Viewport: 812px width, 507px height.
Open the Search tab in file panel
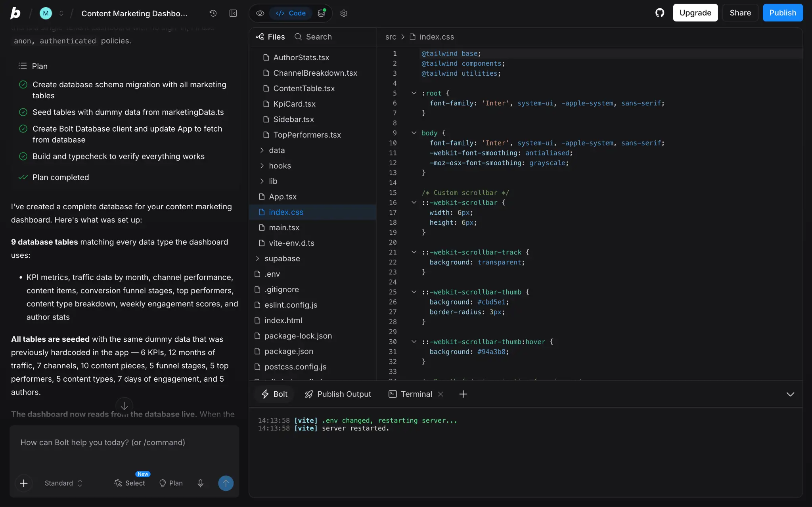[x=313, y=37]
